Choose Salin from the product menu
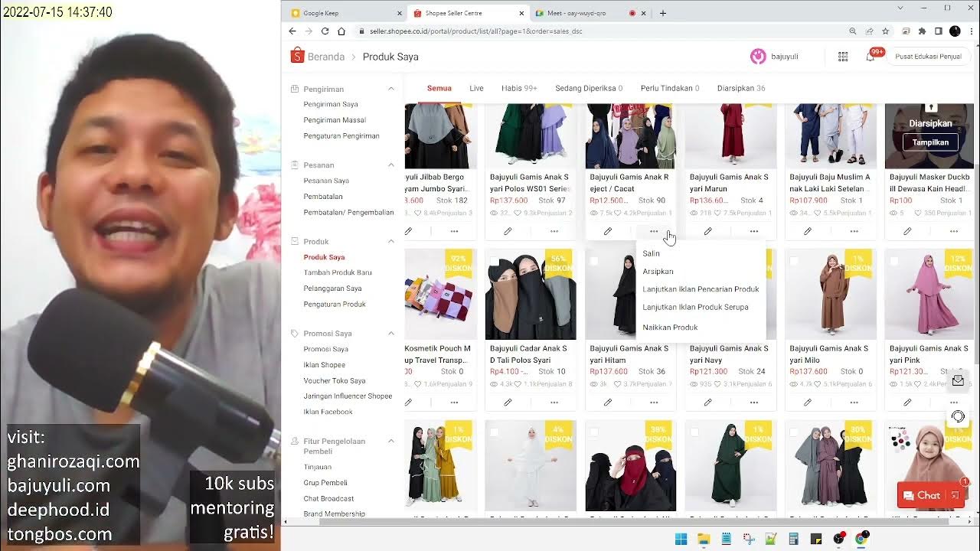This screenshot has height=551, width=980. coord(652,253)
